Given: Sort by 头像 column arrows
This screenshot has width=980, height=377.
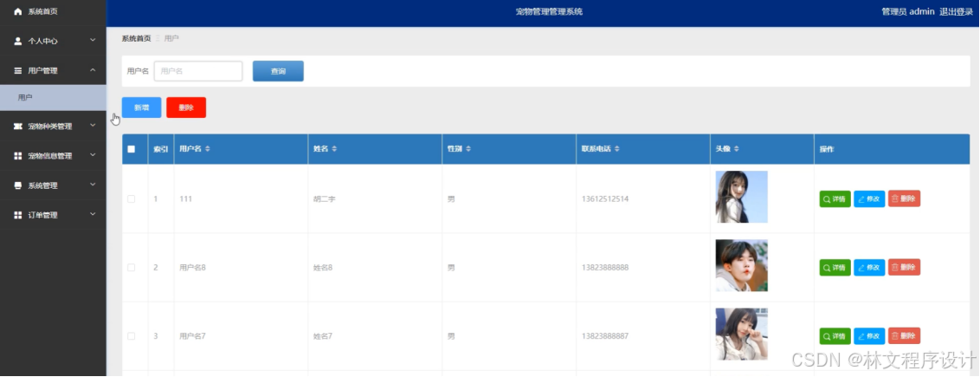Looking at the screenshot, I should pos(736,149).
